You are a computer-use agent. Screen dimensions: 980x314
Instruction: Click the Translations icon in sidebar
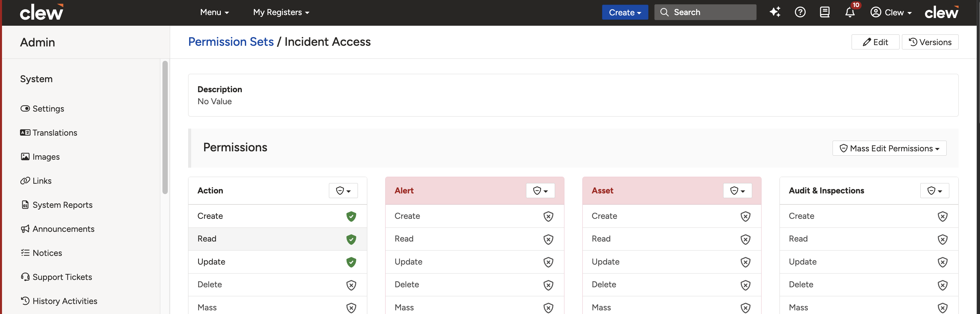25,133
